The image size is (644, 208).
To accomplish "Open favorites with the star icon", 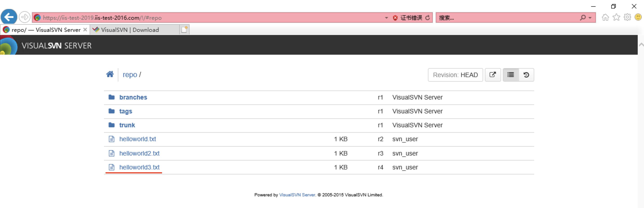I will pyautogui.click(x=616, y=17).
